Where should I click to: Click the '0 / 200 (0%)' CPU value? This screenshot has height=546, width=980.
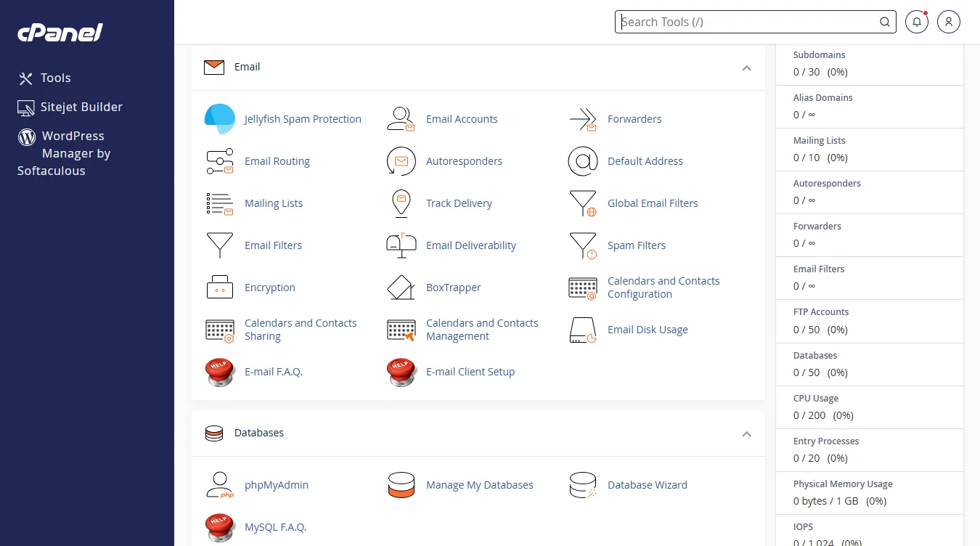(823, 415)
